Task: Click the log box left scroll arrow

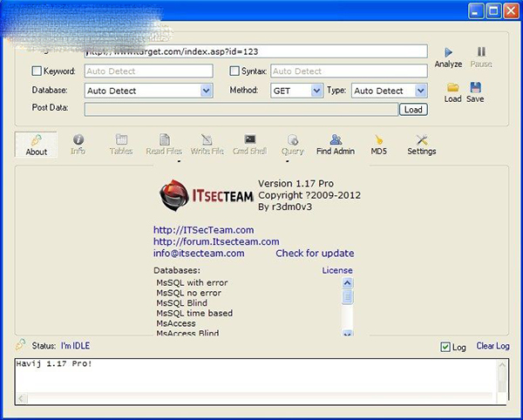Action: point(22,398)
